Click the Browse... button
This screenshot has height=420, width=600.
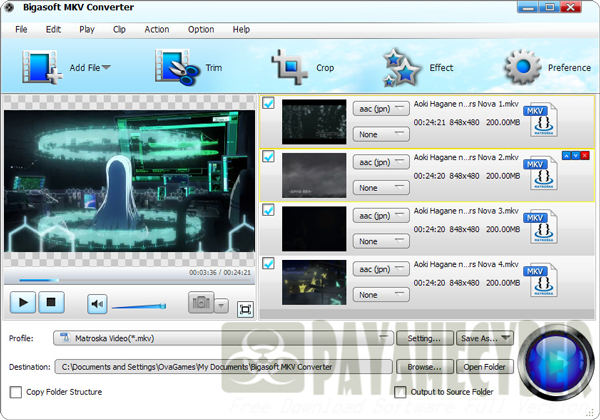point(424,367)
